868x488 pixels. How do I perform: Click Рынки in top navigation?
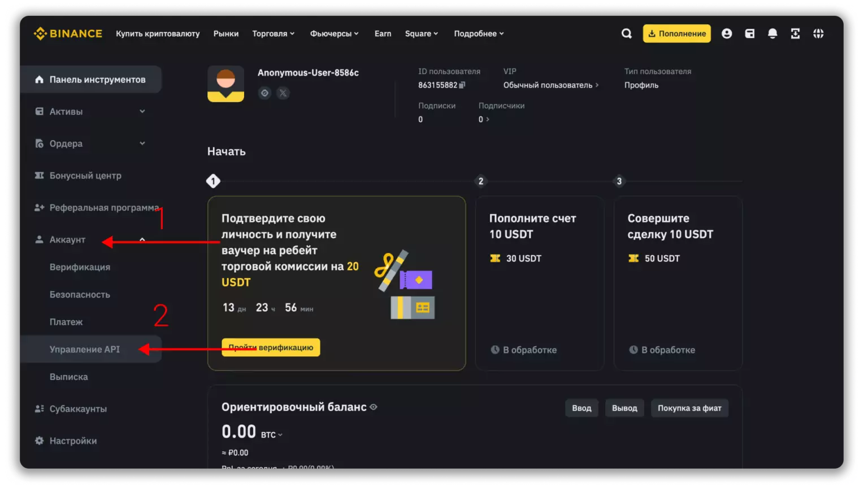[226, 33]
